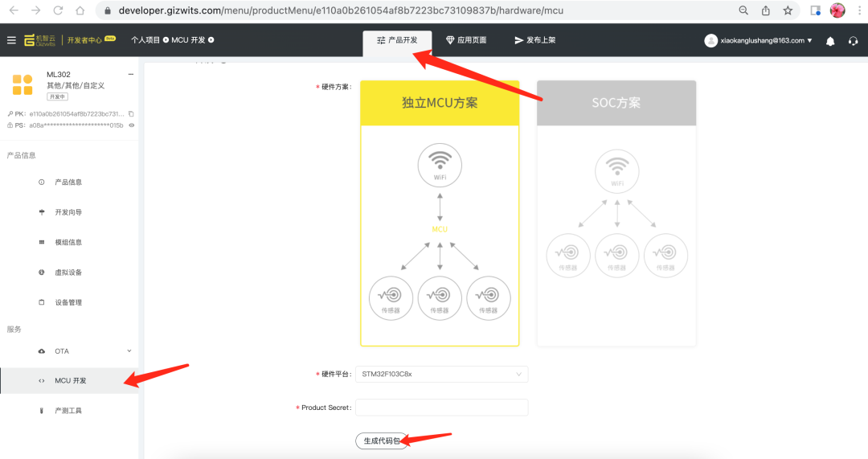
Task: Click the ML302 product name
Action: pyautogui.click(x=59, y=74)
